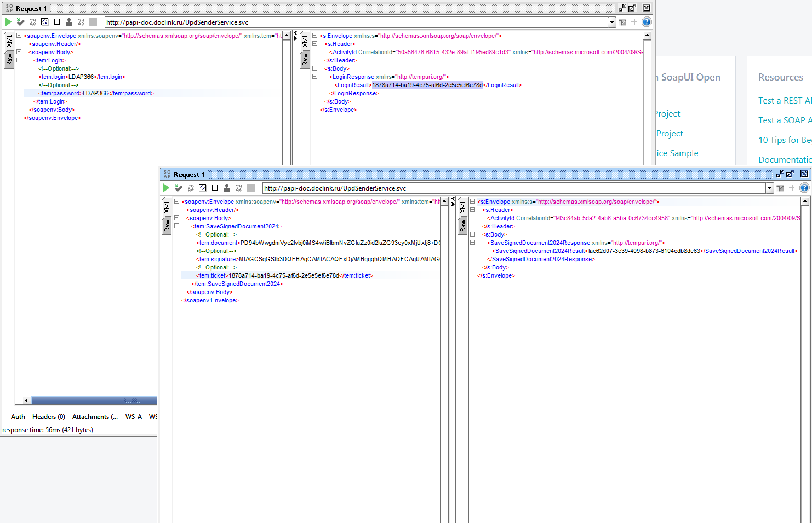Open help icon in the lower request toolbar
The height and width of the screenshot is (523, 812).
click(804, 188)
